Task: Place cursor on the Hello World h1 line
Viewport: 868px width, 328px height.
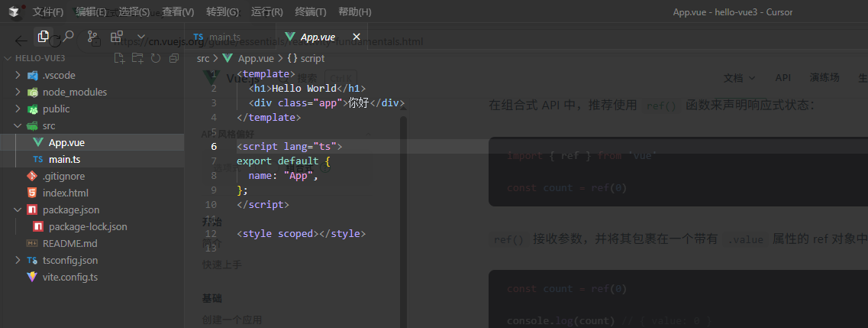Action: pos(307,89)
